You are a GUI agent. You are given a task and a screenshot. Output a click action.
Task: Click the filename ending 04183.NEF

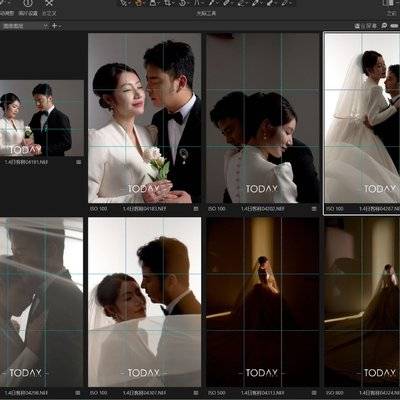click(144, 209)
